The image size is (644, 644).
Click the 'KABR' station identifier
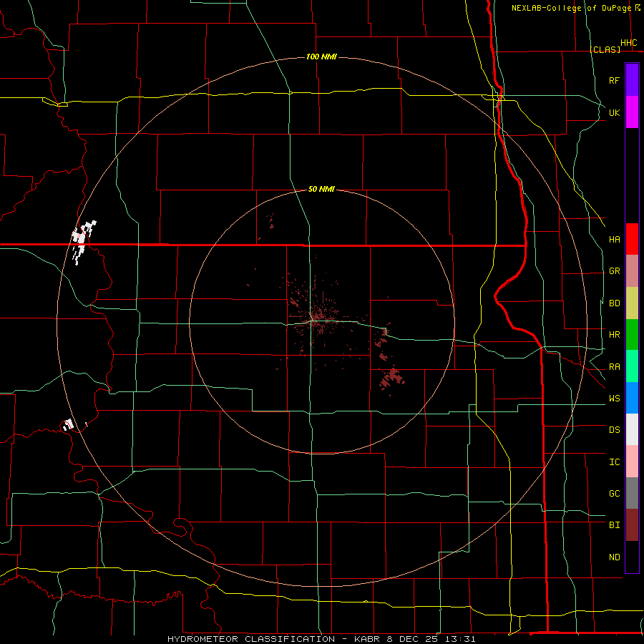click(367, 639)
